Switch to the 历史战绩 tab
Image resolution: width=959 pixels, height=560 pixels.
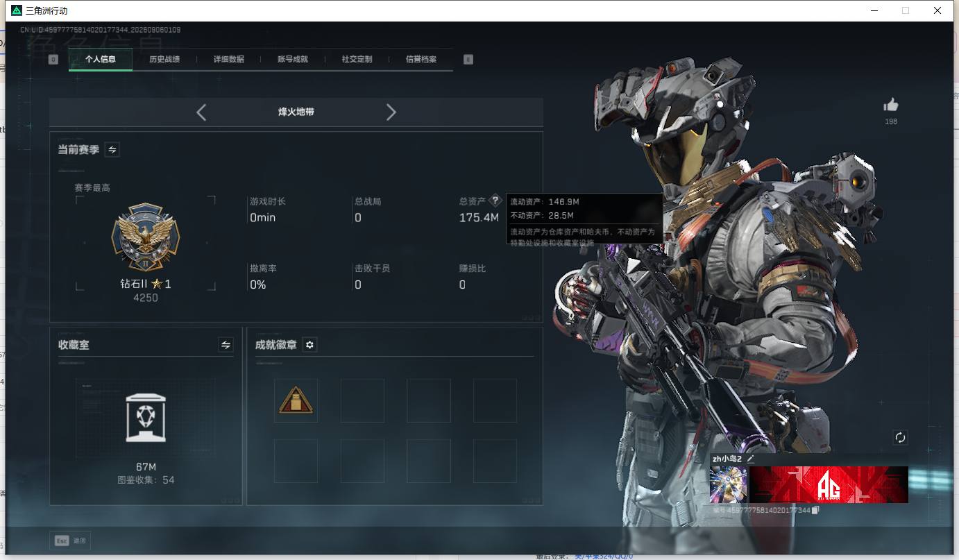pos(164,60)
